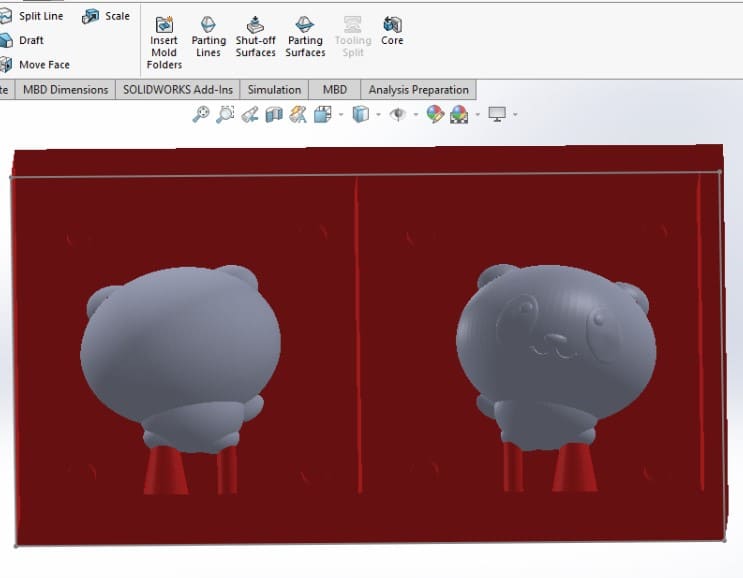Choose the Draft tool

point(23,41)
